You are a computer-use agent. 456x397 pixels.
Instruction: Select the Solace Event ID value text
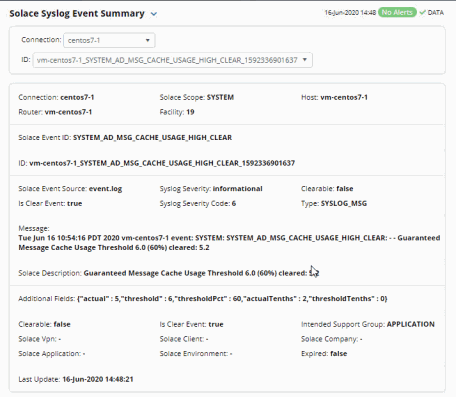(152, 138)
